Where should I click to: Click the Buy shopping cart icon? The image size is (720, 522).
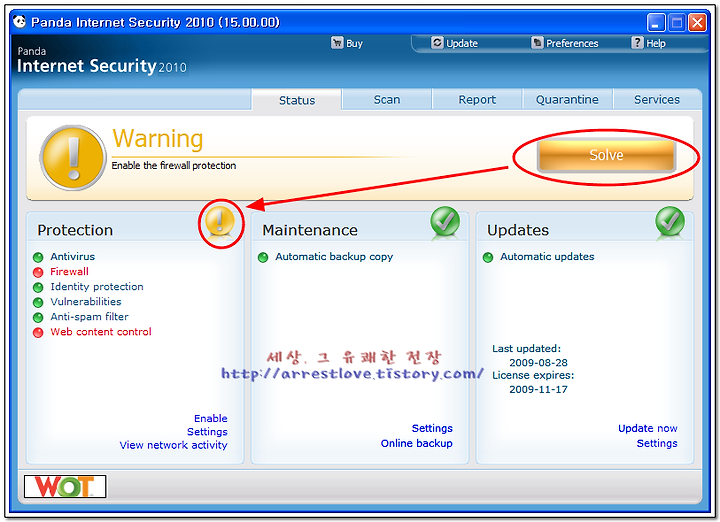(337, 43)
